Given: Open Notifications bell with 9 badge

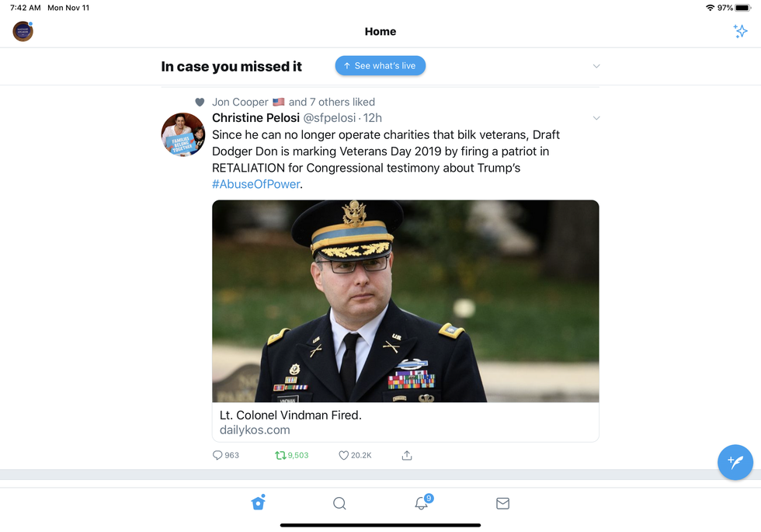Looking at the screenshot, I should point(422,503).
